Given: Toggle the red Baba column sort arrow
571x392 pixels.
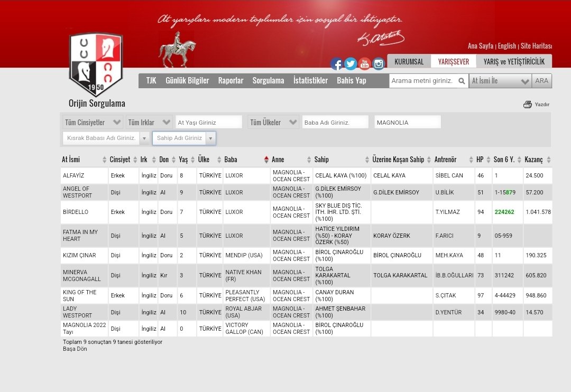Looking at the screenshot, I should (266, 160).
